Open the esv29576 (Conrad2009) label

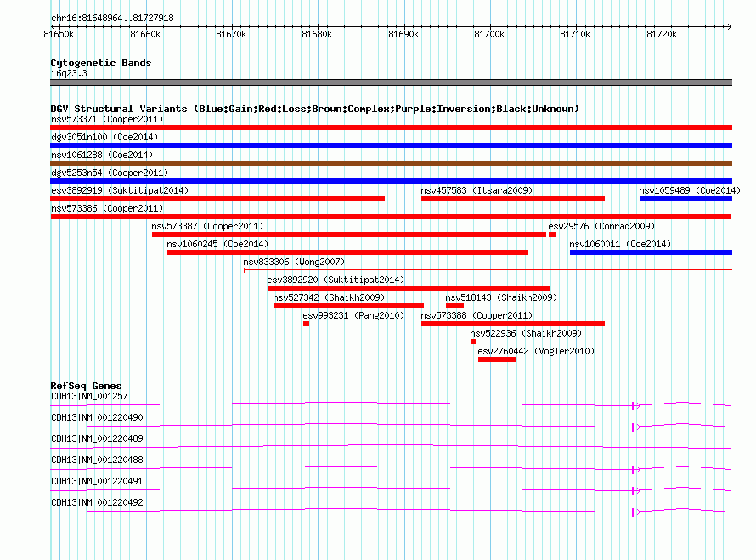601,226
